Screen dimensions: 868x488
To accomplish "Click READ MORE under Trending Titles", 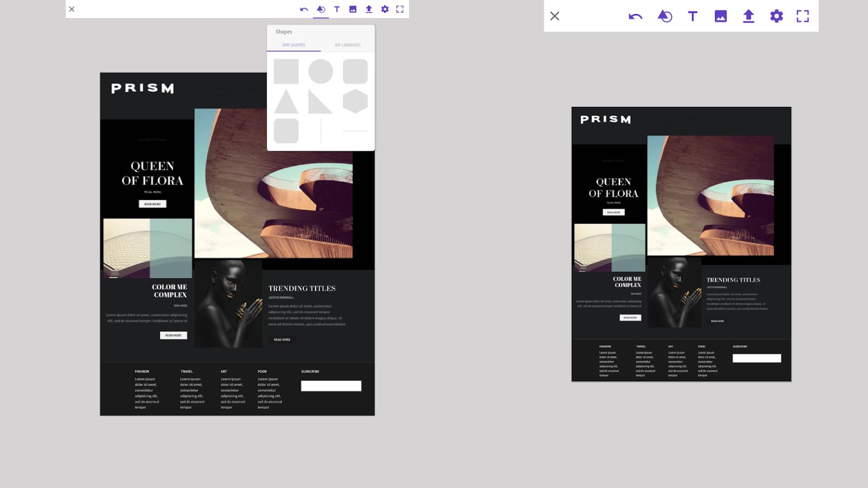I will [282, 339].
